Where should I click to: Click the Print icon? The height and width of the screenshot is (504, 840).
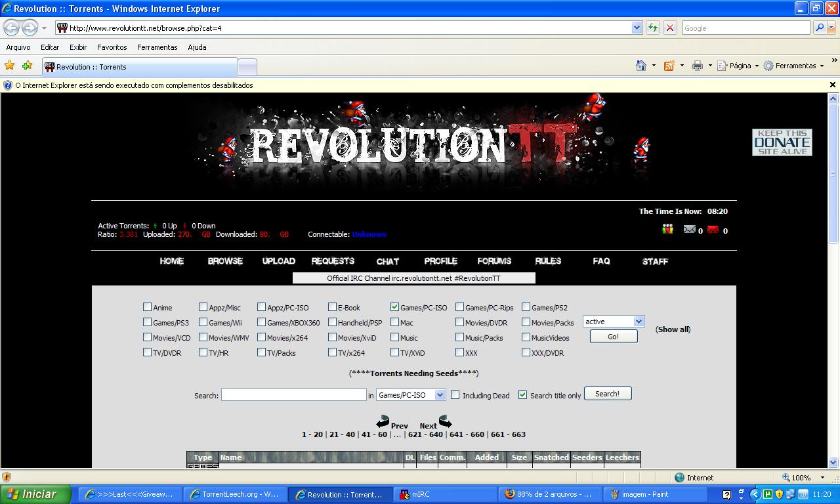pos(697,66)
